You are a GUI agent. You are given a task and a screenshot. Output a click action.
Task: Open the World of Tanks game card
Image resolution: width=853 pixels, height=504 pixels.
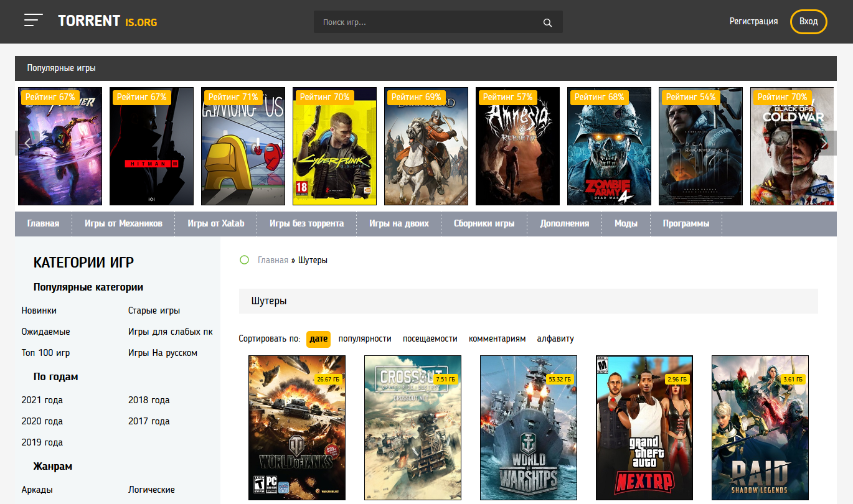297,428
